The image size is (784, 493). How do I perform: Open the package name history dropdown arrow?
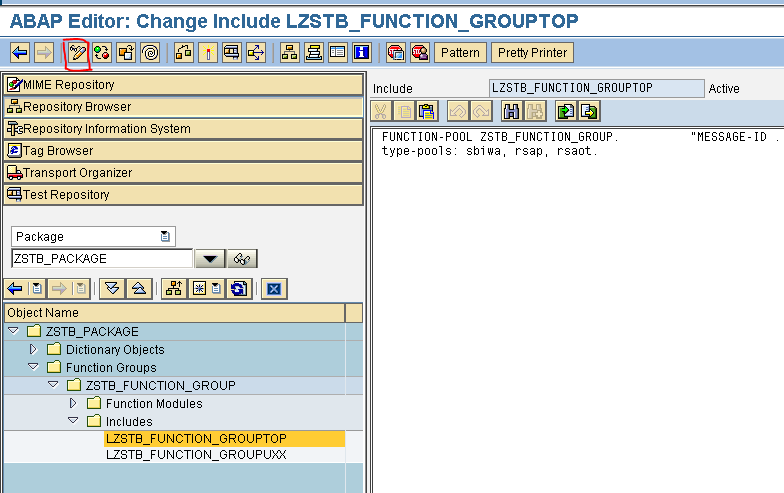210,258
